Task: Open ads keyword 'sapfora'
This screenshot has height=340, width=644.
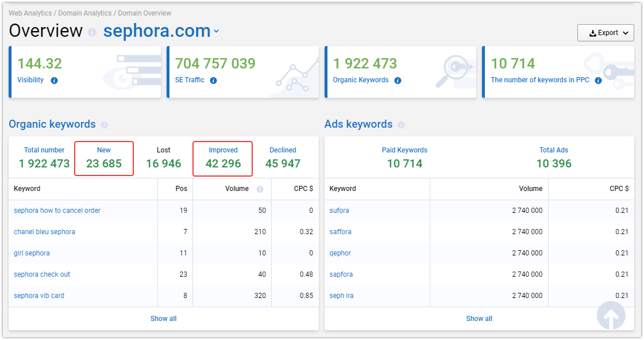Action: (341, 274)
